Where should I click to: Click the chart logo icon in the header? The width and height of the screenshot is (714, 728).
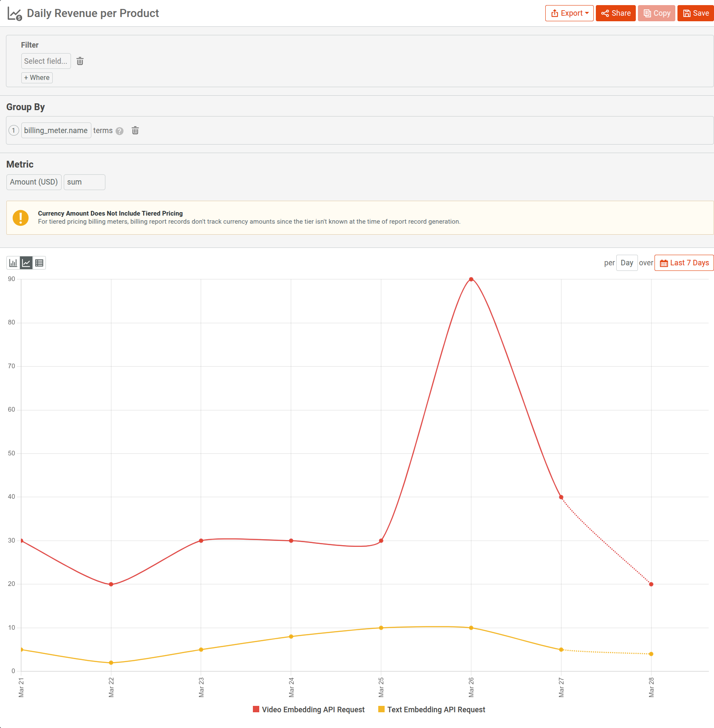(x=13, y=13)
